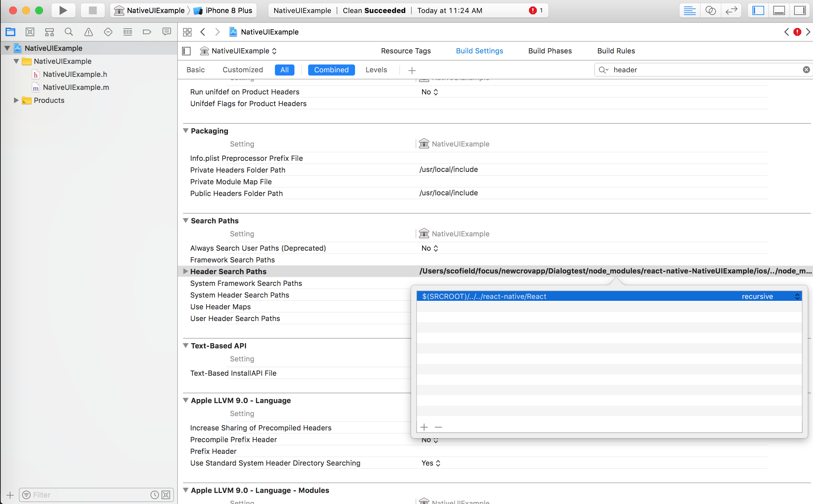Open the Source Control navigator
813x504 pixels.
[x=30, y=32]
